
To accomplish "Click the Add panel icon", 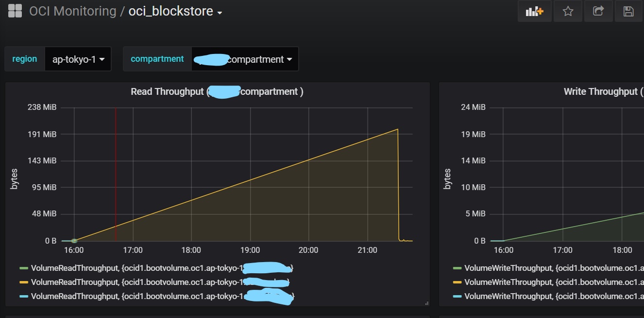I will [x=534, y=11].
